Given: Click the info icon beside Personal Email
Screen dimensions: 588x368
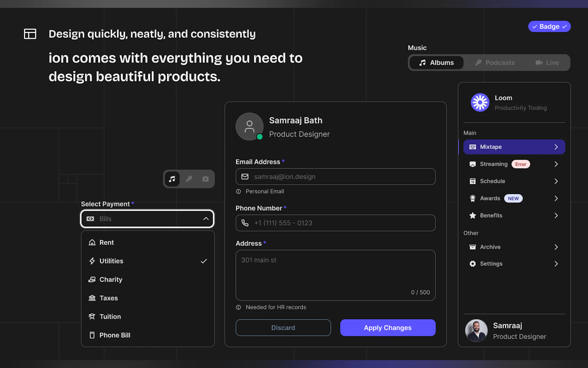Looking at the screenshot, I should 238,192.
